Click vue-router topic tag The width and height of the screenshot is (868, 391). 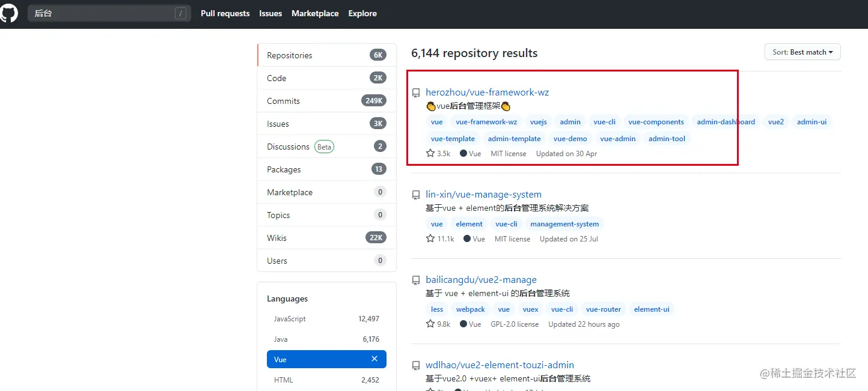pos(604,309)
